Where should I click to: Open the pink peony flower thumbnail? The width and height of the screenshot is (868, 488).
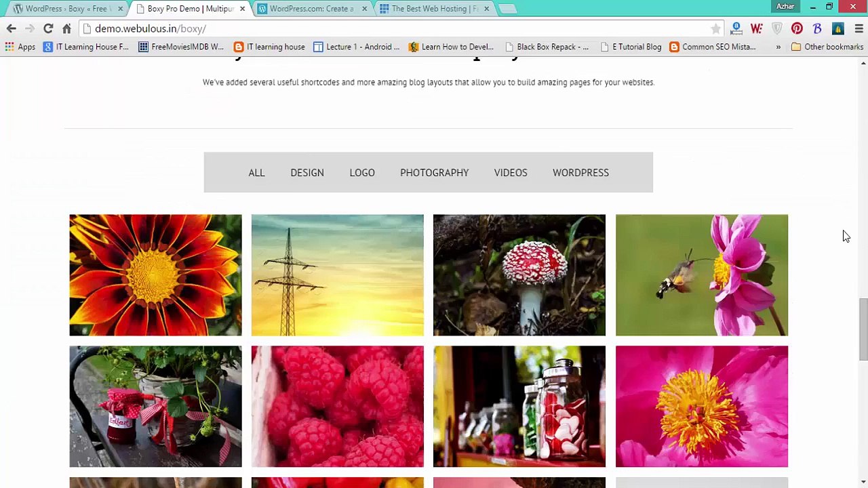tap(702, 407)
